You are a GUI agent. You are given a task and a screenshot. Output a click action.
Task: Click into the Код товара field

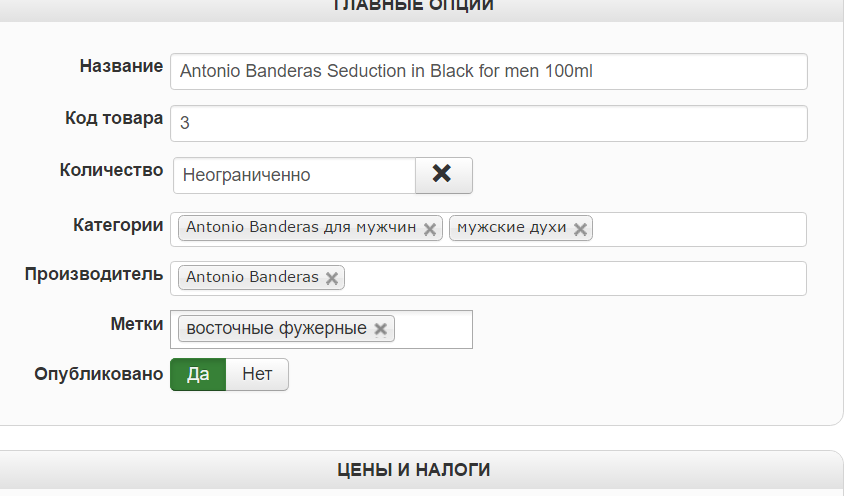tap(488, 124)
